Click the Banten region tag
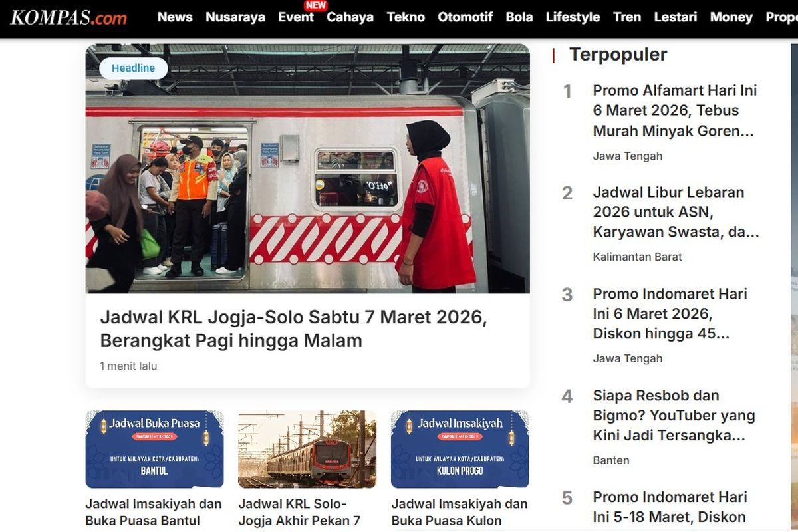798x532 pixels. (611, 460)
